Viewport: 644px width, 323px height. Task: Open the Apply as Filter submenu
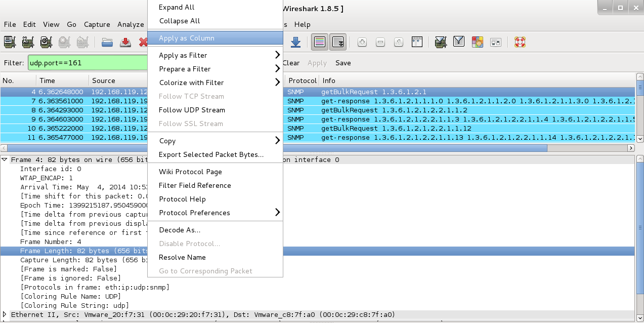[x=215, y=55]
